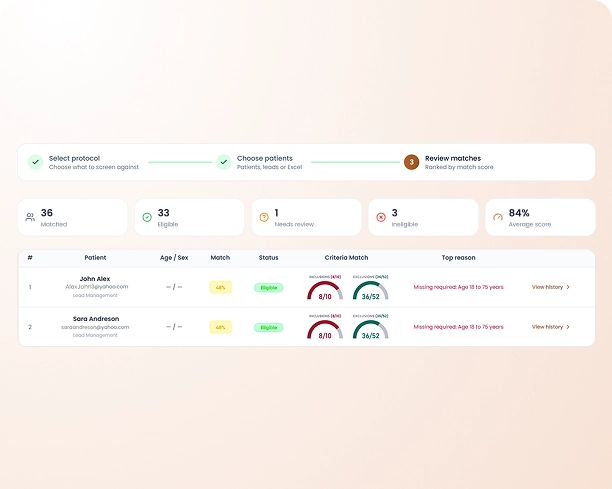Click John Alex's Eligible status badge
This screenshot has width=612, height=489.
(269, 288)
